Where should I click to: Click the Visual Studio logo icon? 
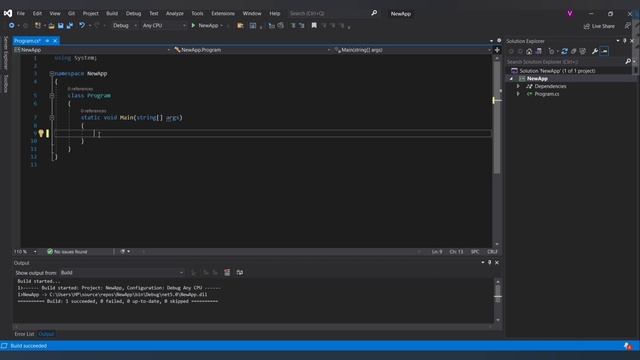(x=8, y=13)
